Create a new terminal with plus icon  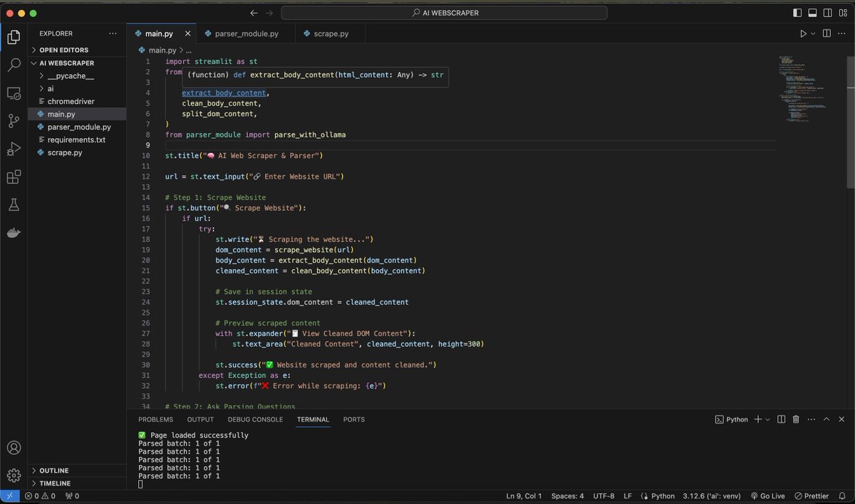[758, 419]
